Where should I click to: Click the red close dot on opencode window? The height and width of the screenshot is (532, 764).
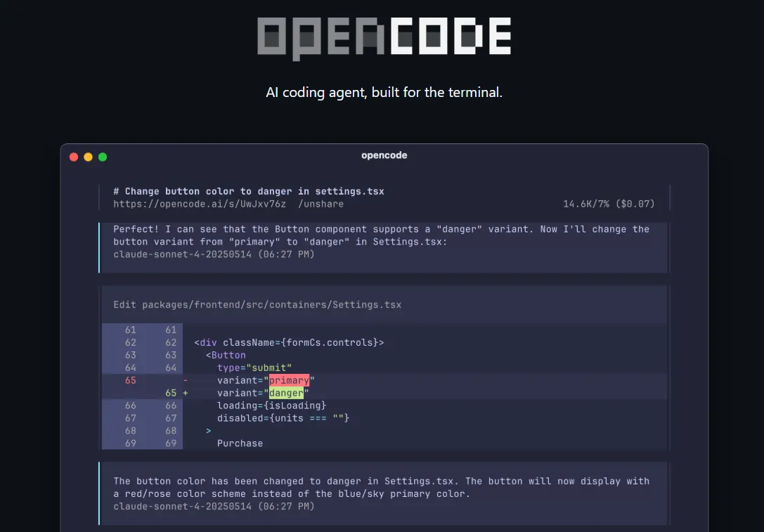(74, 157)
